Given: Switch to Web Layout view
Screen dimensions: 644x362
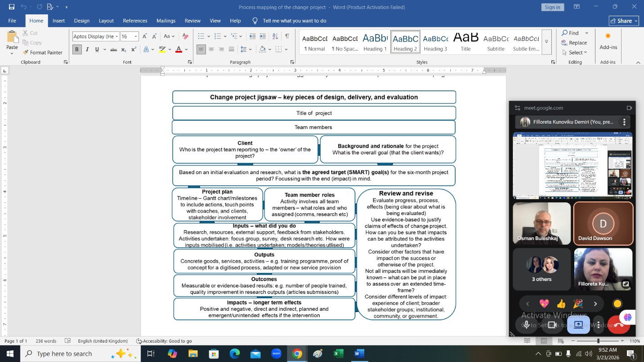Looking at the screenshot, I should [561, 341].
